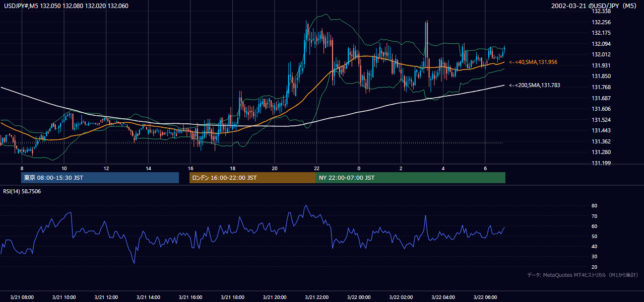Select the London 16:00-22:00 JST session bar
The image size is (644, 302).
coord(252,178)
